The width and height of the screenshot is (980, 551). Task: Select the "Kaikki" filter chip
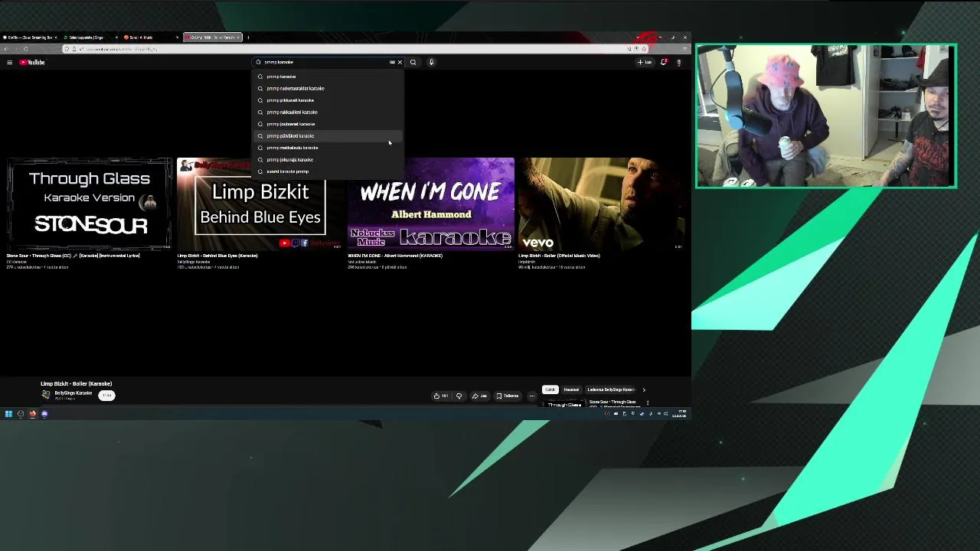550,390
